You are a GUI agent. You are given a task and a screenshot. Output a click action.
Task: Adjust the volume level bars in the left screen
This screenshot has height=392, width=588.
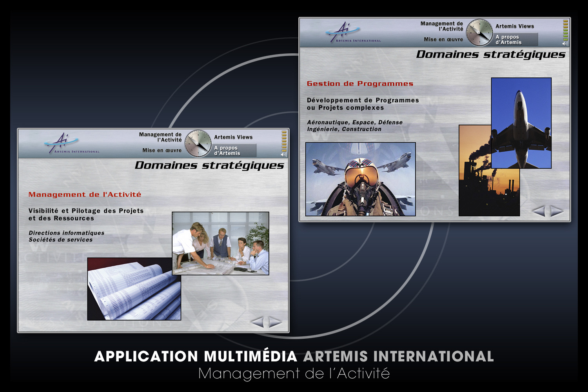284,141
